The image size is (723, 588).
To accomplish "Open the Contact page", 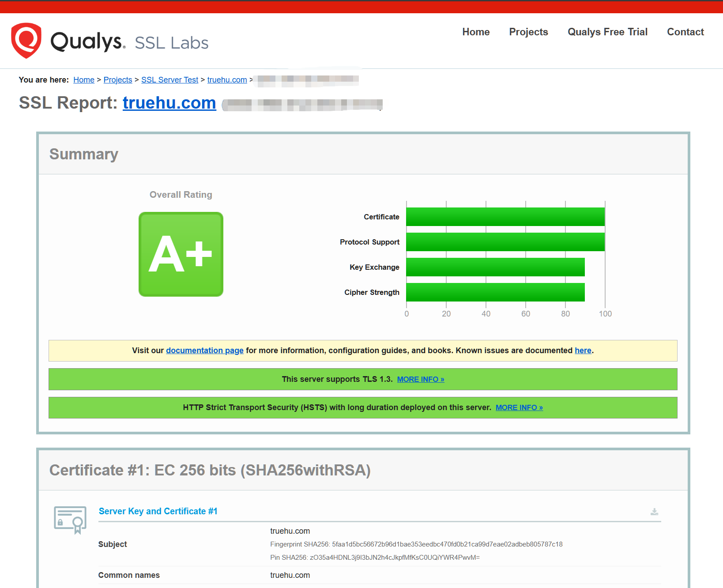I will click(685, 32).
